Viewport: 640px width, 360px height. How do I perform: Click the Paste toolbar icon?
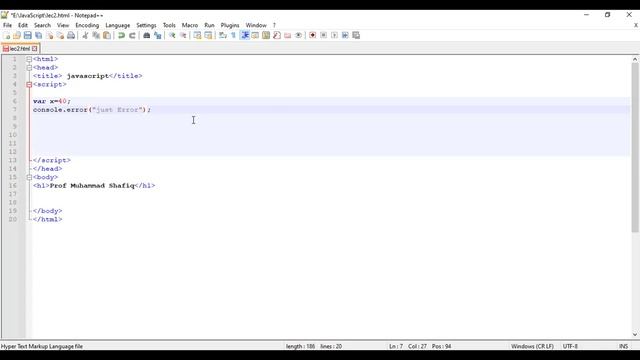107,36
